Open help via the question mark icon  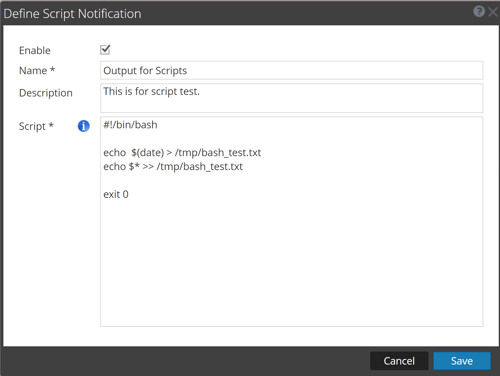click(479, 12)
